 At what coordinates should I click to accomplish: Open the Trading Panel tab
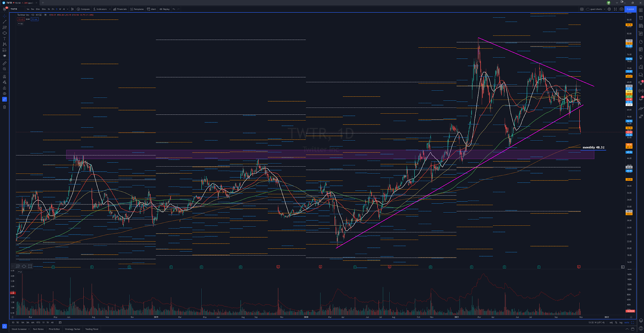point(91,329)
